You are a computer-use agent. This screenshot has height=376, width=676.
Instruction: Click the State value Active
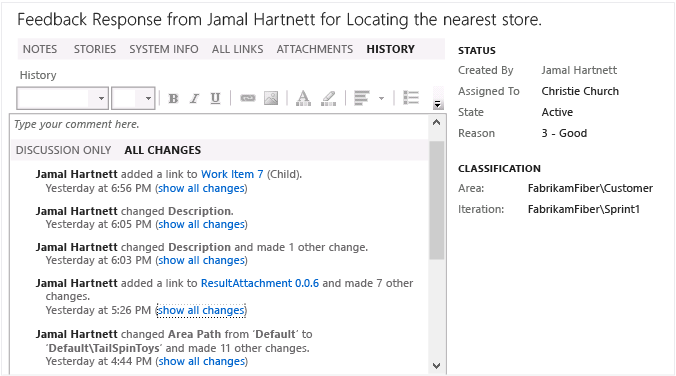[557, 112]
